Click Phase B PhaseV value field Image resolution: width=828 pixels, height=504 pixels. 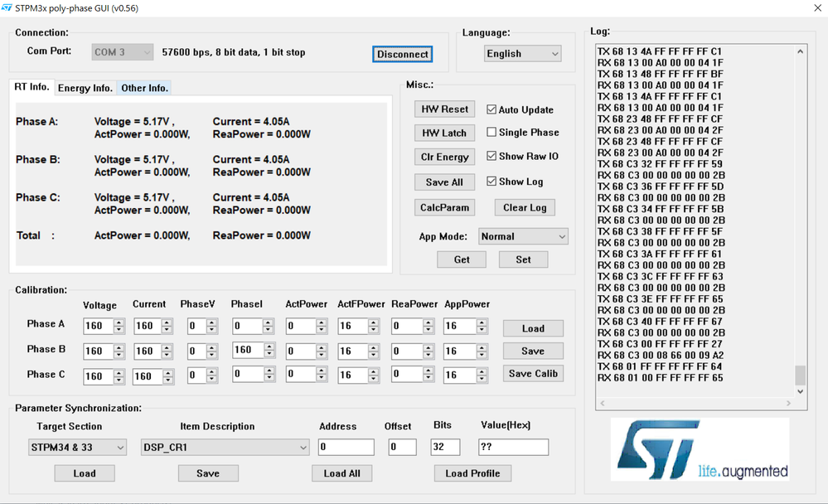[x=197, y=351]
